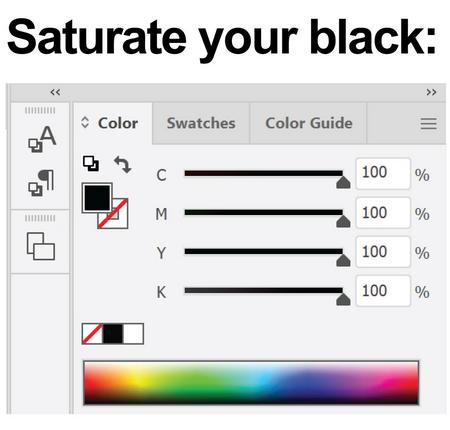Switch to the Color Guide tab
Screen dimensions: 450x430
(309, 123)
